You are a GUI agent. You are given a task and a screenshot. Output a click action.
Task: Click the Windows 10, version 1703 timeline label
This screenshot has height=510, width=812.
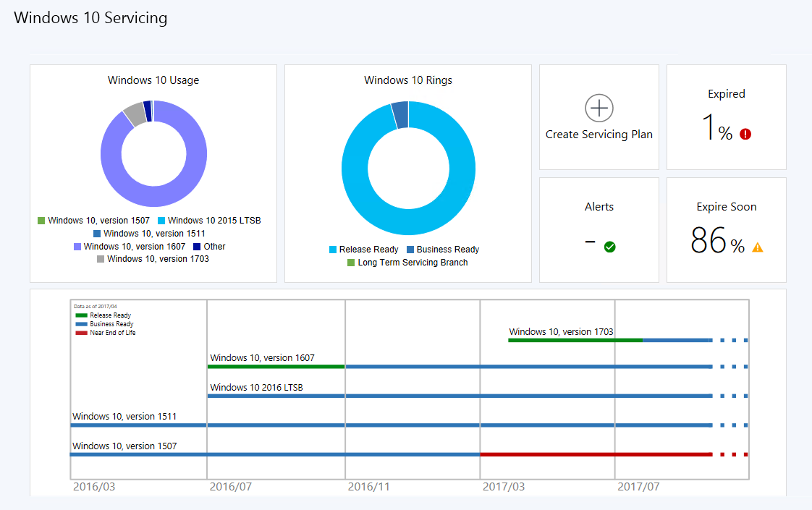[561, 331]
